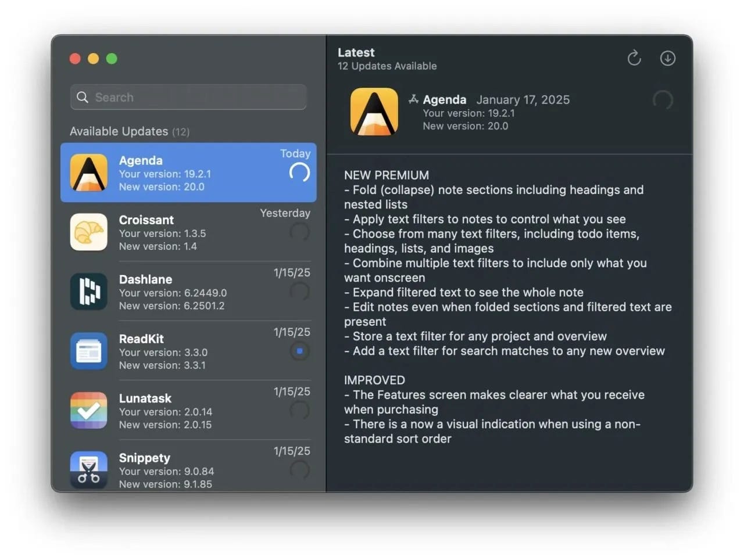
Task: Click the Available Updates section header
Action: [130, 131]
